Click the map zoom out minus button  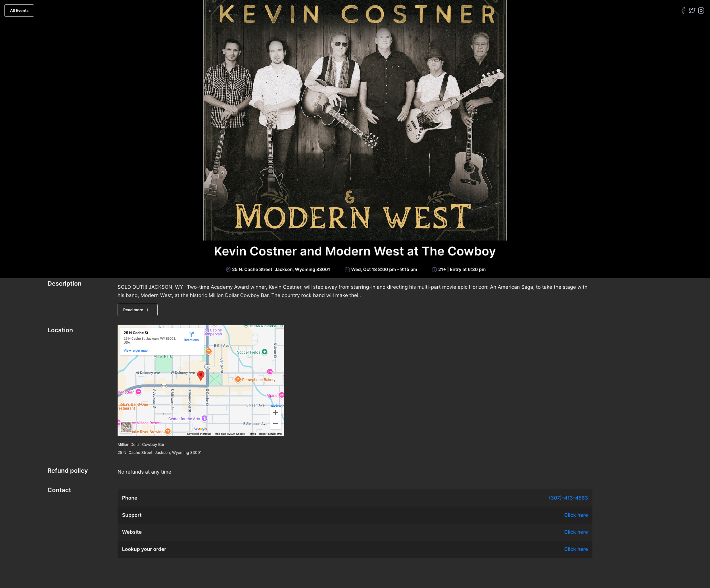(x=275, y=424)
